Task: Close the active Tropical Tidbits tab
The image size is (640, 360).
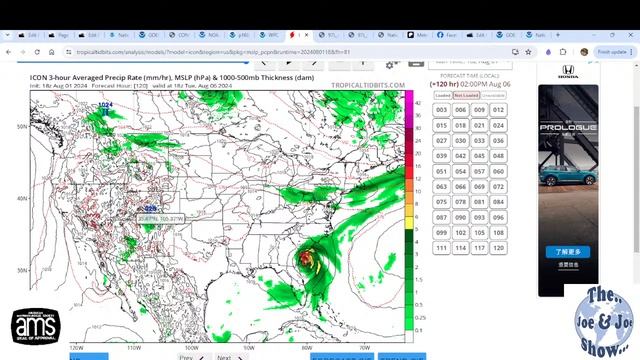Action: point(307,35)
